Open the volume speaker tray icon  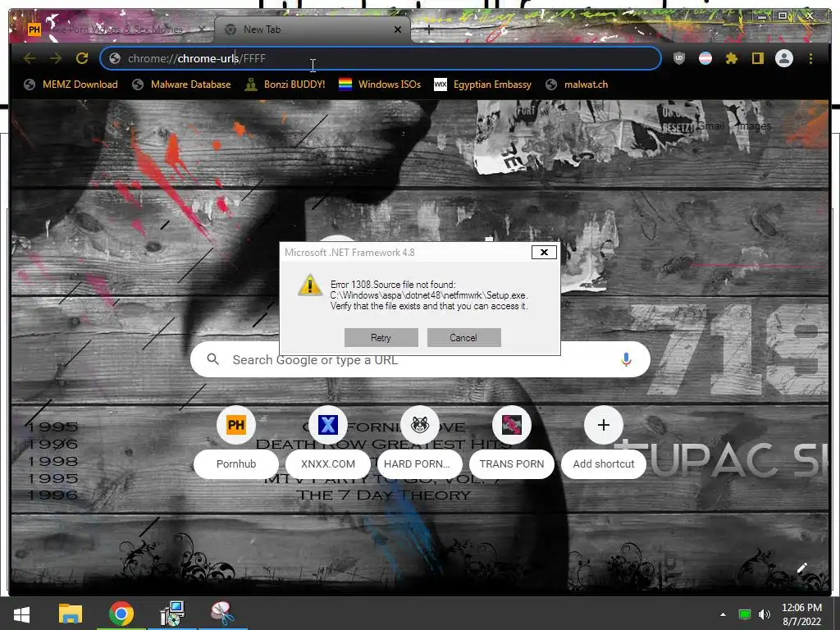pos(765,614)
